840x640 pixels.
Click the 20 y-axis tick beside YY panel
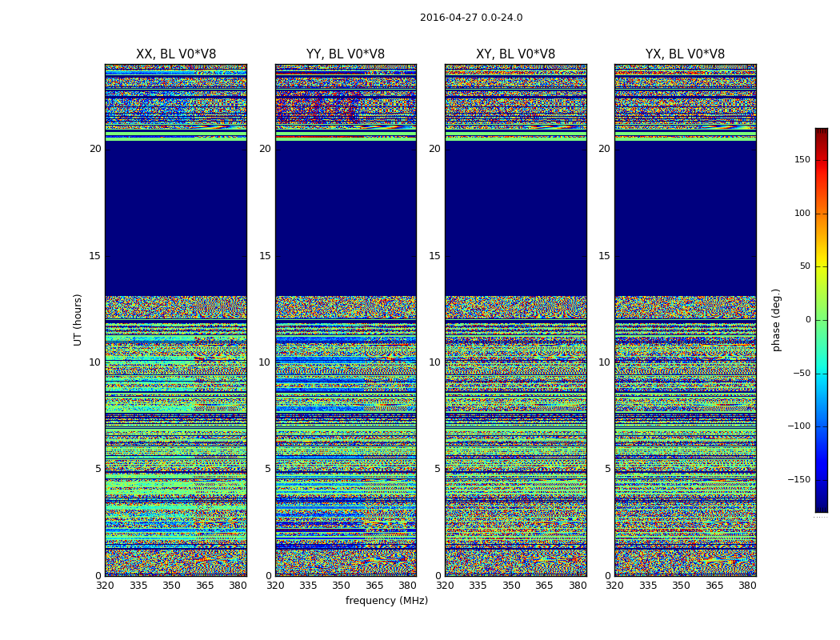[x=264, y=149]
